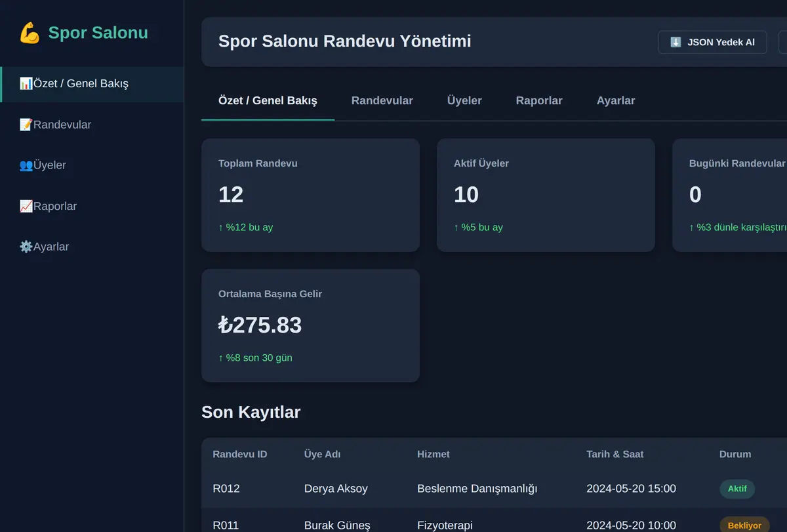787x532 pixels.
Task: Click the Bugünki Randevular value 0
Action: pos(695,195)
